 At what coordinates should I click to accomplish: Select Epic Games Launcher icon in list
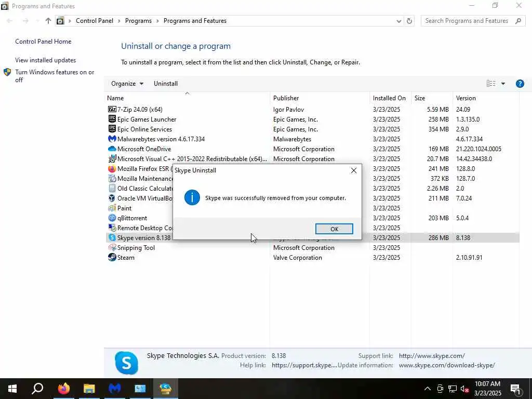(x=112, y=119)
